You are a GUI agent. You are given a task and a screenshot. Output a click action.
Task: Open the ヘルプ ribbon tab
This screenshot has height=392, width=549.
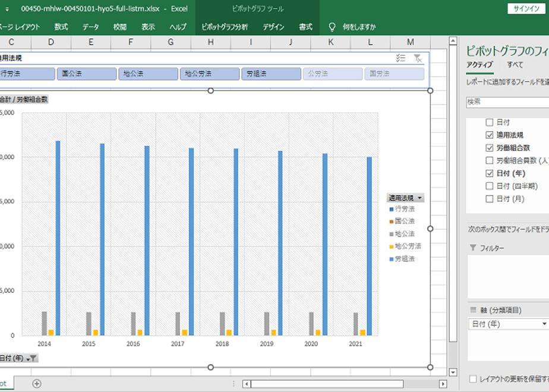point(178,27)
